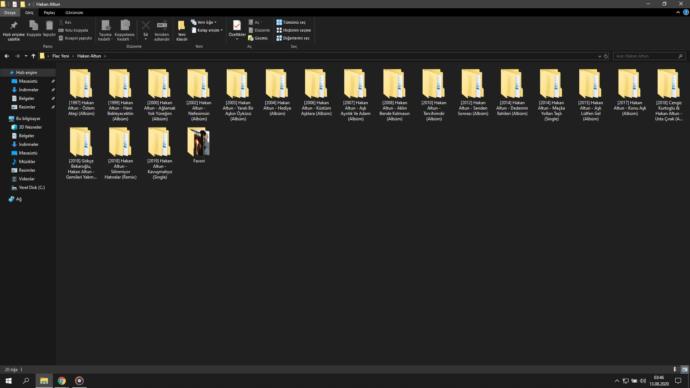Open the address bar history dropdown
Viewport: 690px width, 388px height.
[599, 56]
